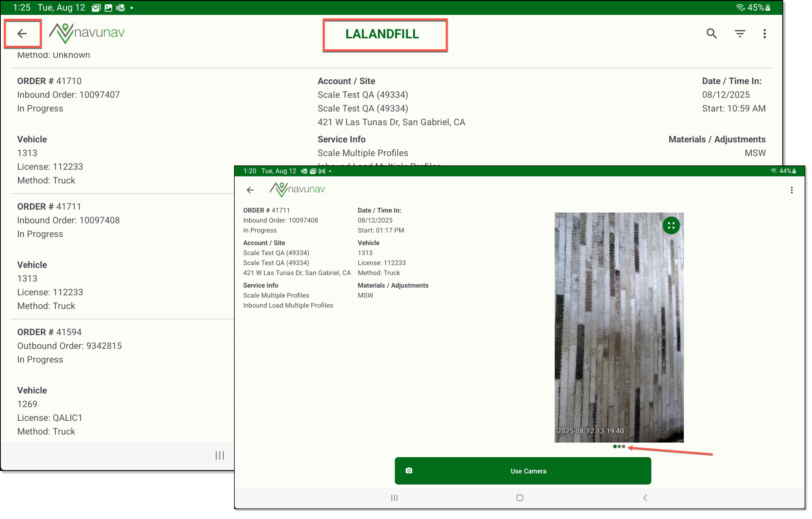Open three-dot menu on order detail screen
812x519 pixels.
coord(791,190)
